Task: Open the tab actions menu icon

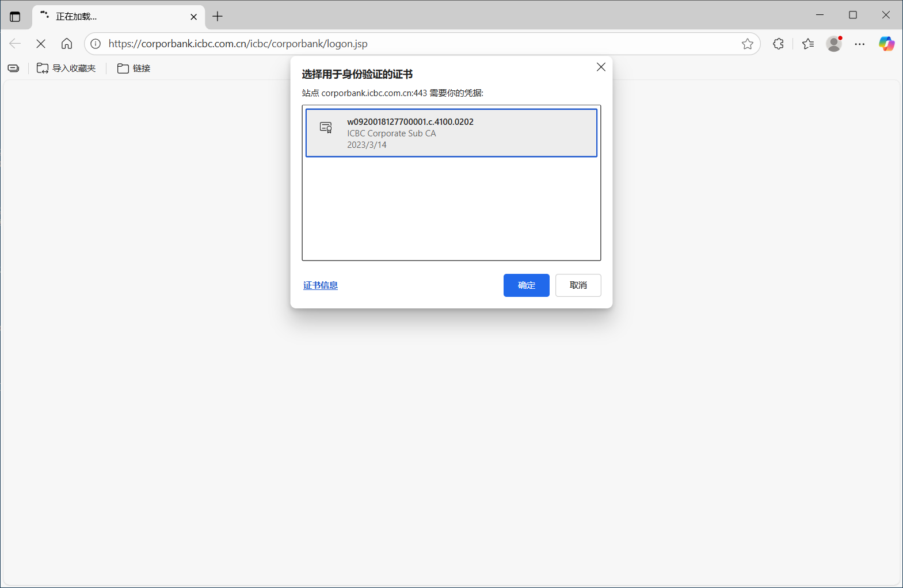Action: tap(15, 16)
